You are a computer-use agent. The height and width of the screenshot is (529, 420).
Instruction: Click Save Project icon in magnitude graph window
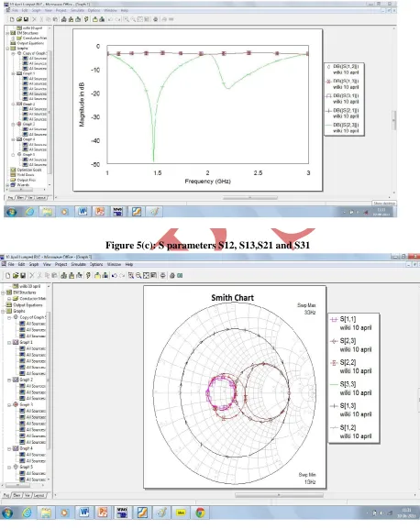tap(26, 19)
